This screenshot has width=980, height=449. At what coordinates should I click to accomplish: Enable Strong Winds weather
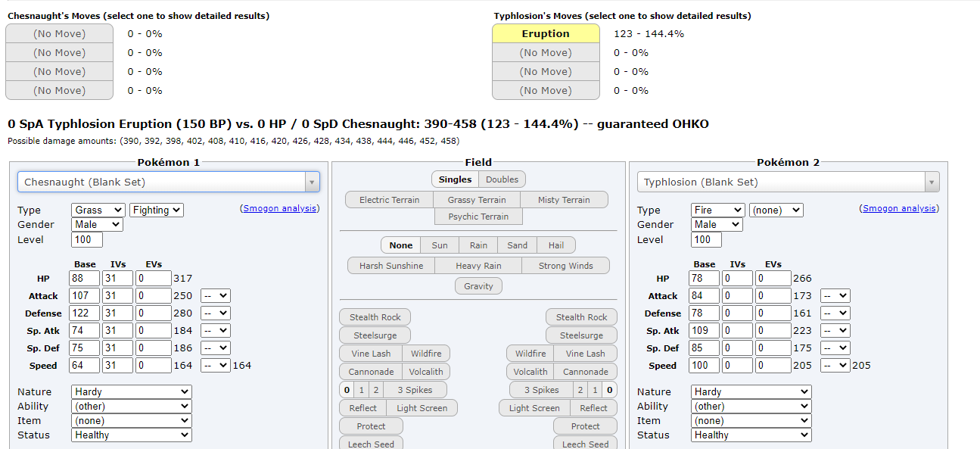pyautogui.click(x=565, y=266)
